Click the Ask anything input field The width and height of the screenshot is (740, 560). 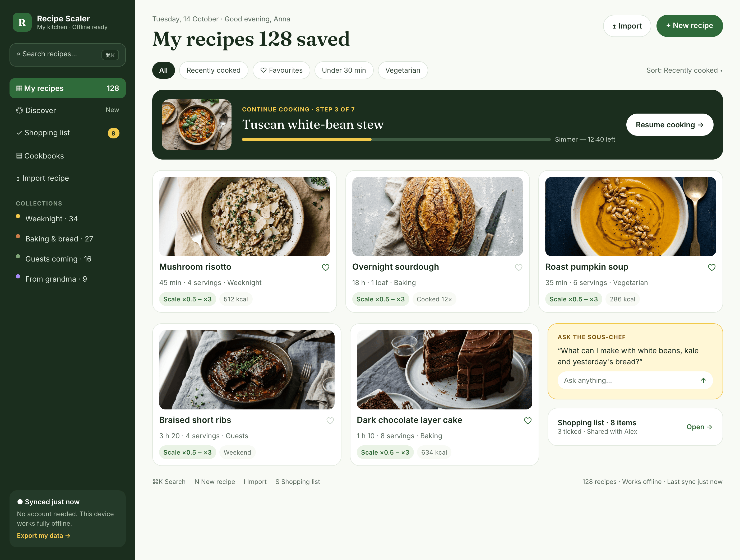635,380
